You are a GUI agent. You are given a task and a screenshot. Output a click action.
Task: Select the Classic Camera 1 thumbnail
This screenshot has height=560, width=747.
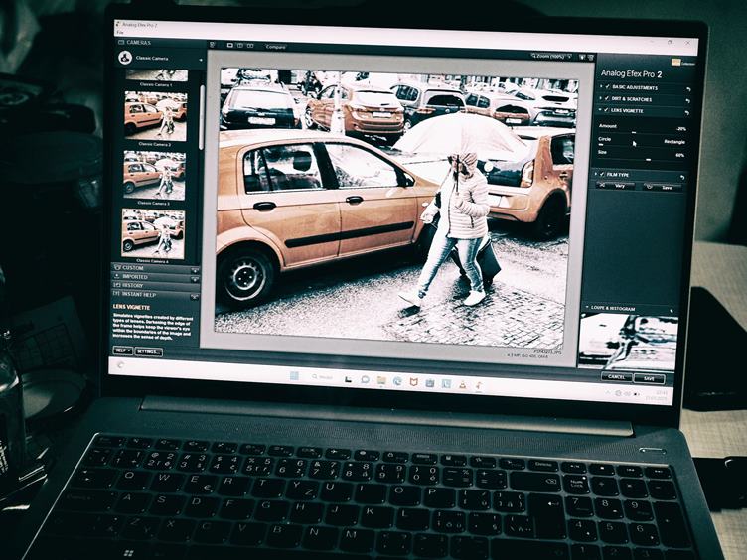coord(157,75)
